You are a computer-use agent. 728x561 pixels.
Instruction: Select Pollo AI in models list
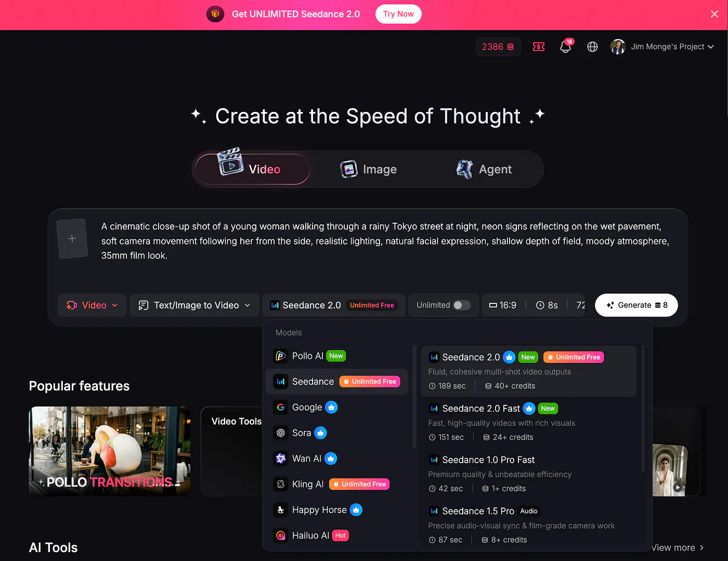[x=336, y=356]
